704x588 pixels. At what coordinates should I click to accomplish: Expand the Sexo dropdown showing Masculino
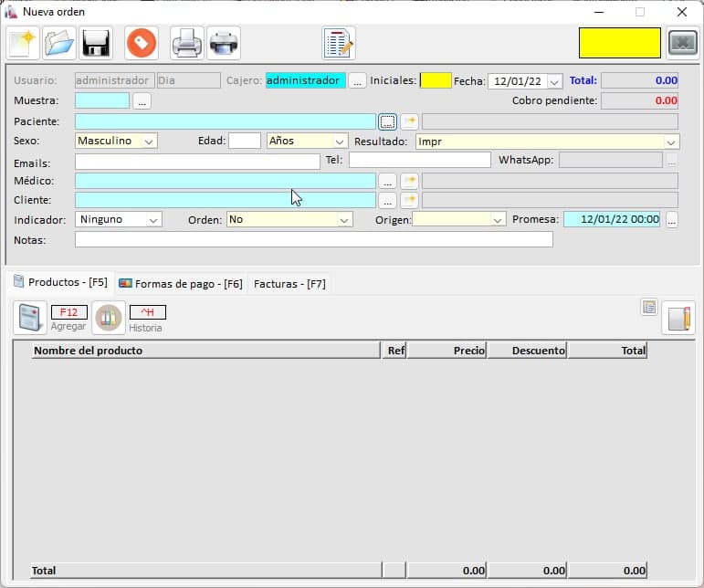pyautogui.click(x=149, y=142)
